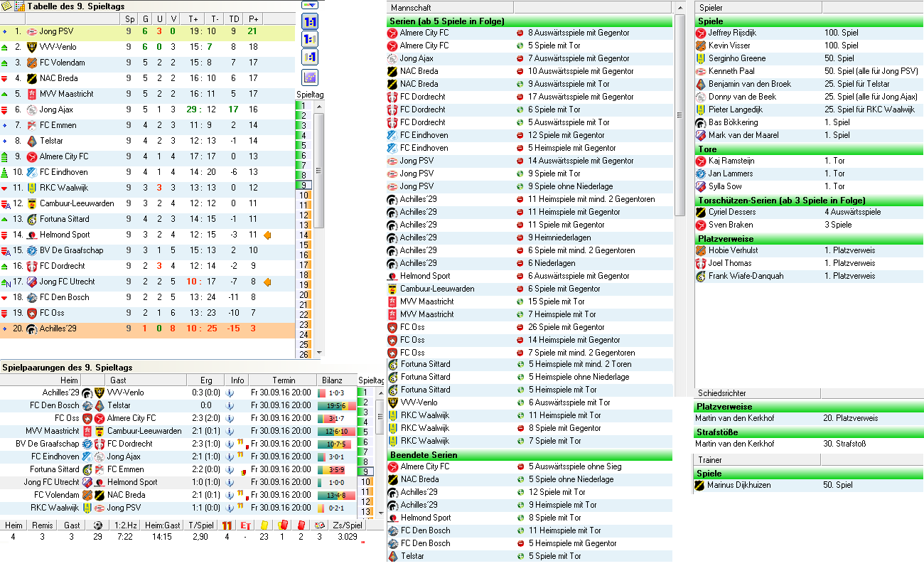Click the Schiedsrichter column header
The image size is (924, 566).
tap(757, 393)
